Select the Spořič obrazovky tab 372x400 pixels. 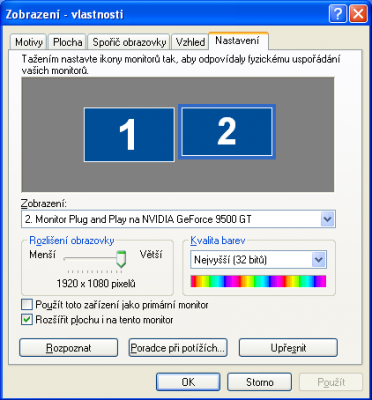129,42
